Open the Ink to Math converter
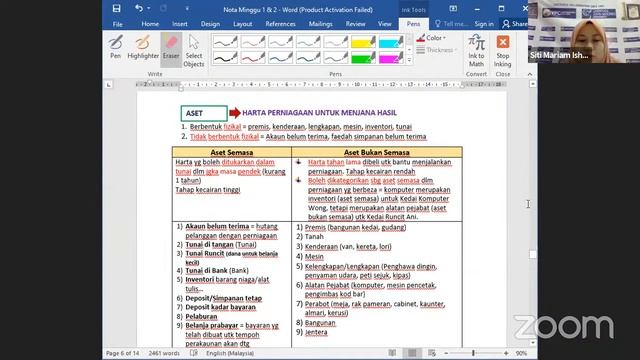The image size is (640, 360). click(x=476, y=51)
